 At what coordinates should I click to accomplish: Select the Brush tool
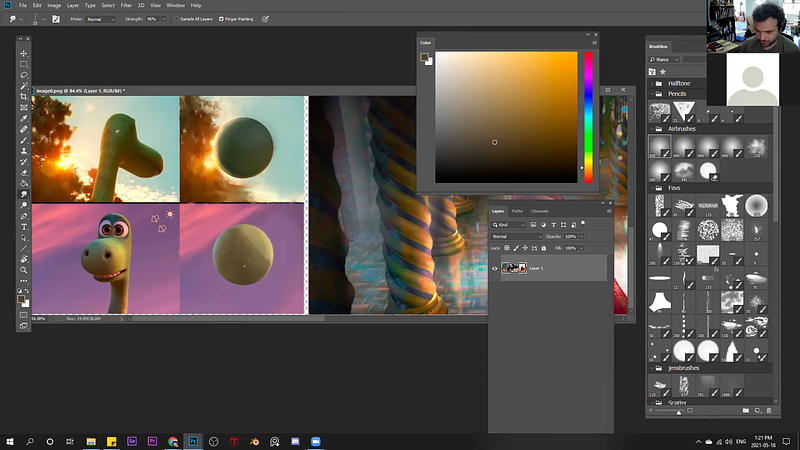click(23, 140)
